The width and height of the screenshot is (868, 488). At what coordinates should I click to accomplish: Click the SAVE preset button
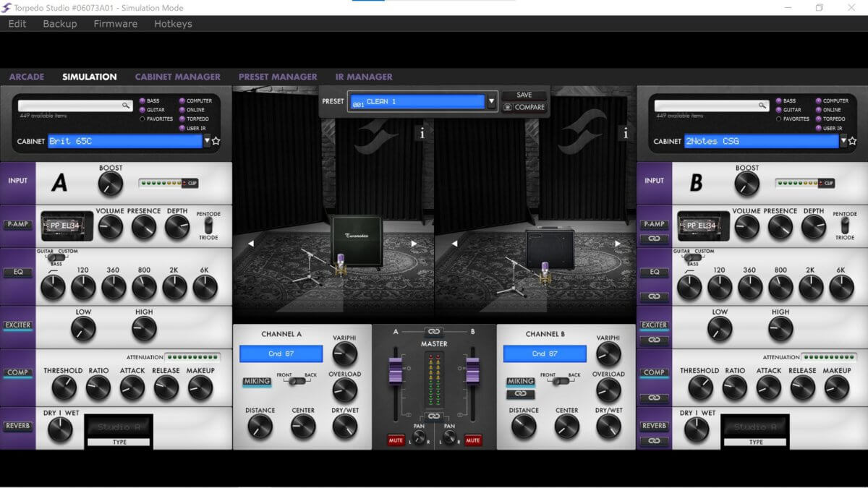pos(524,95)
